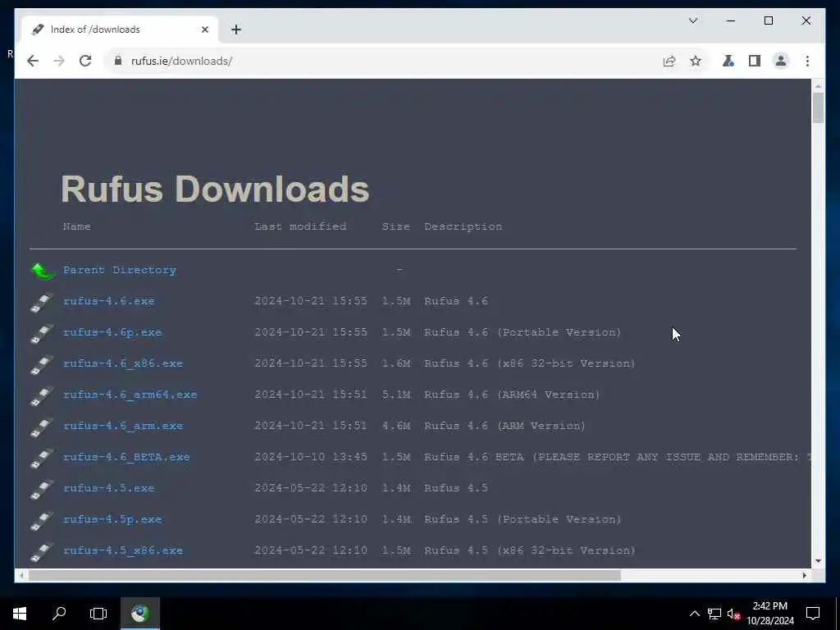Download rufus-4.5.exe
Screen dimensions: 840x630
(109, 488)
